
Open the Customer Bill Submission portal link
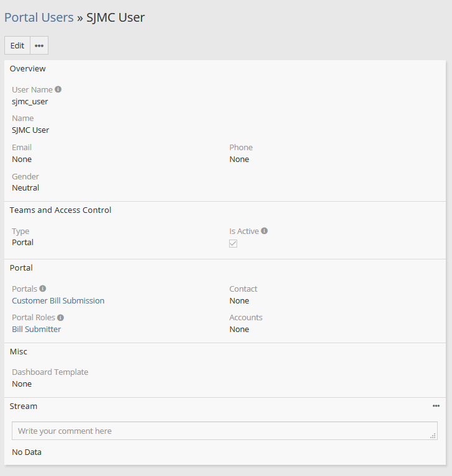pos(58,300)
